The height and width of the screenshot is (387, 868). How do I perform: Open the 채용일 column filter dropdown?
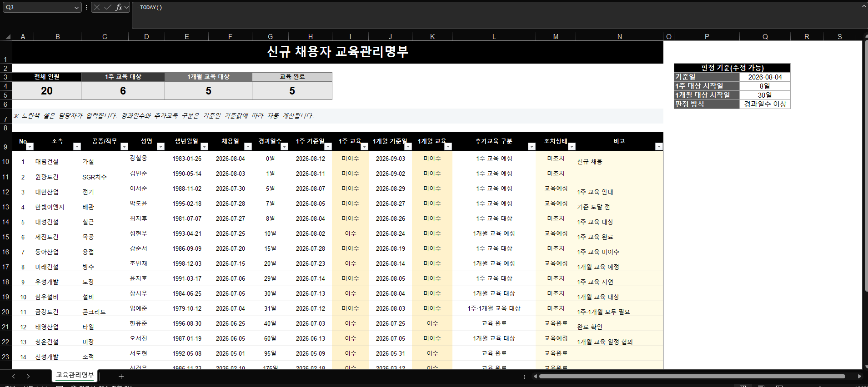(x=248, y=146)
